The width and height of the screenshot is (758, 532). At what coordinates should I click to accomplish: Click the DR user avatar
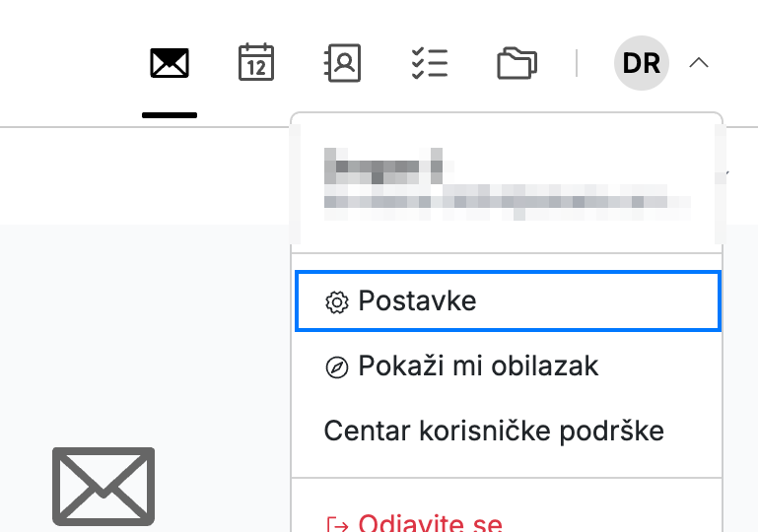point(642,63)
